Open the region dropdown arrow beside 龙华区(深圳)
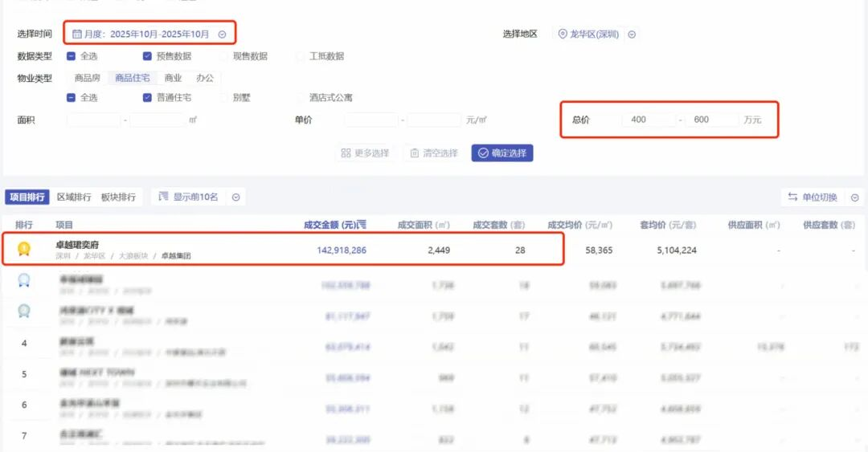 632,35
